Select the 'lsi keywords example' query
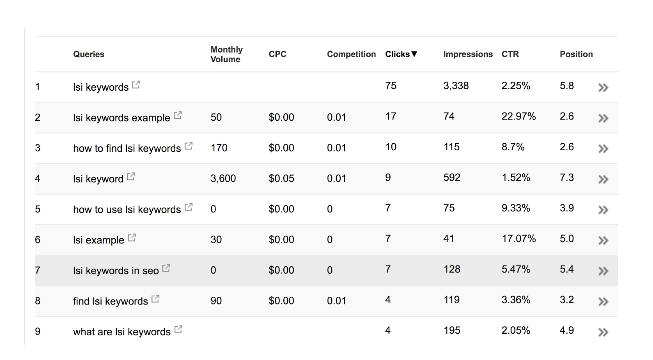The height and width of the screenshot is (360, 653). tap(122, 118)
